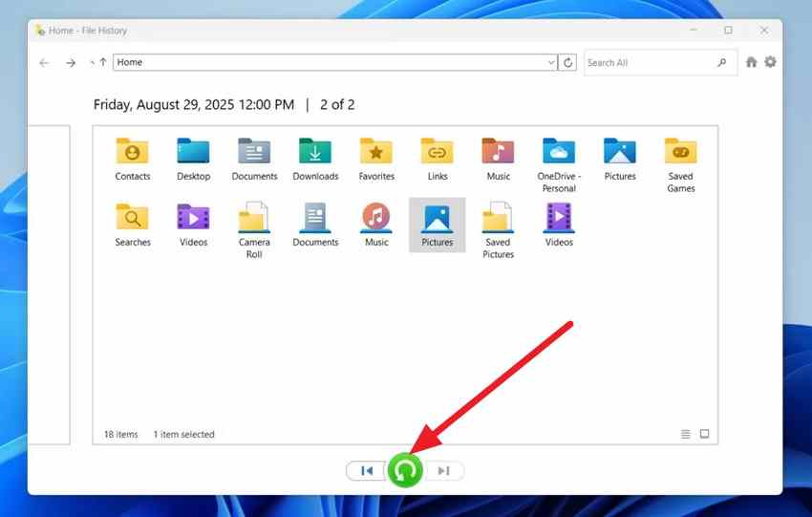The height and width of the screenshot is (517, 812).
Task: Select the Saved Pictures library
Action: (498, 231)
